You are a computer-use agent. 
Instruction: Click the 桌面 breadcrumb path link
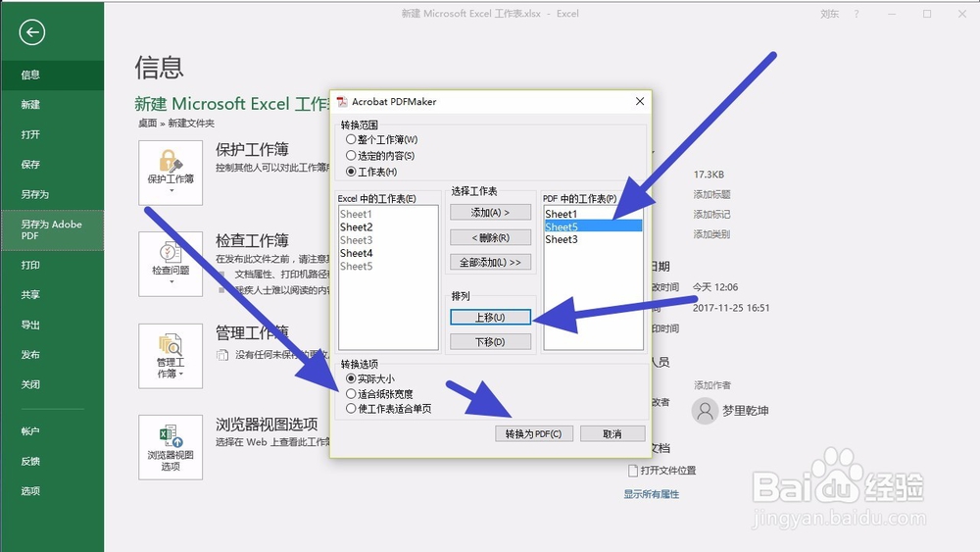click(x=148, y=124)
